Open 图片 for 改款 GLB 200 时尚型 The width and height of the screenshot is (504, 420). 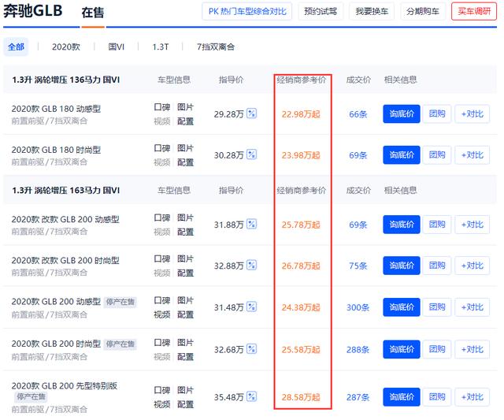click(x=186, y=258)
